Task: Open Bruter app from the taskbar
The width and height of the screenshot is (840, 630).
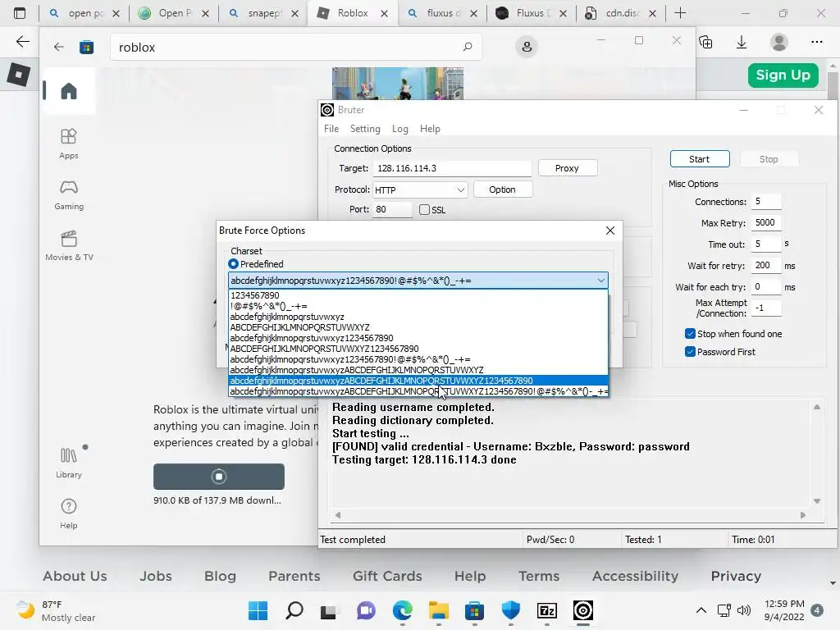Action: click(x=583, y=610)
